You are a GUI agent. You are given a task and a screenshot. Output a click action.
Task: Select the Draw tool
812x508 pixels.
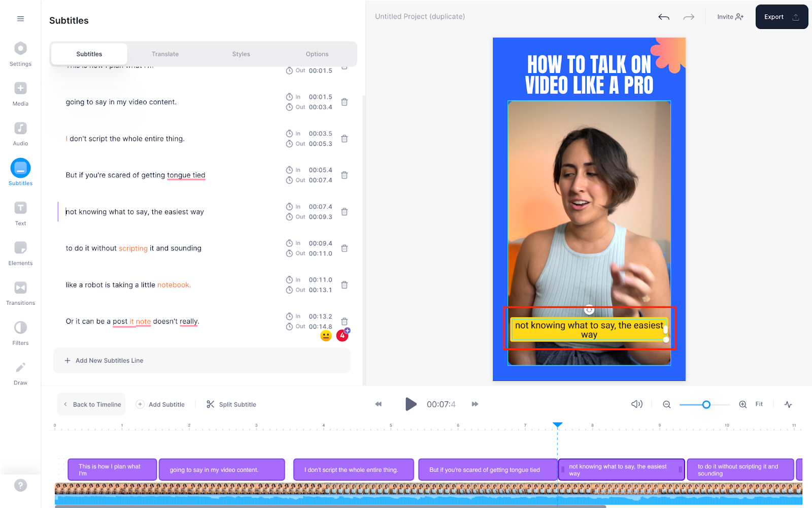coord(20,373)
